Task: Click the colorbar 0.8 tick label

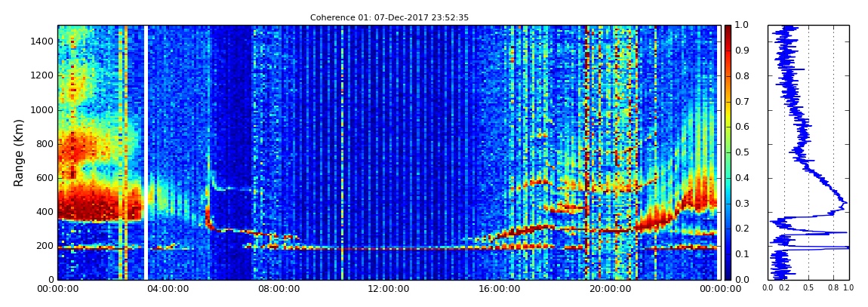Action: pyautogui.click(x=740, y=76)
